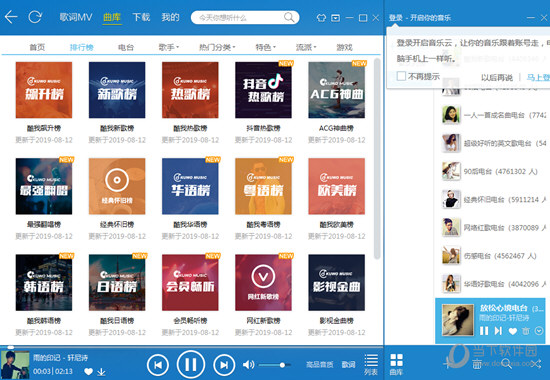This screenshot has height=380, width=550.
Task: Open the ACG神曲 chart cover
Action: 336,90
